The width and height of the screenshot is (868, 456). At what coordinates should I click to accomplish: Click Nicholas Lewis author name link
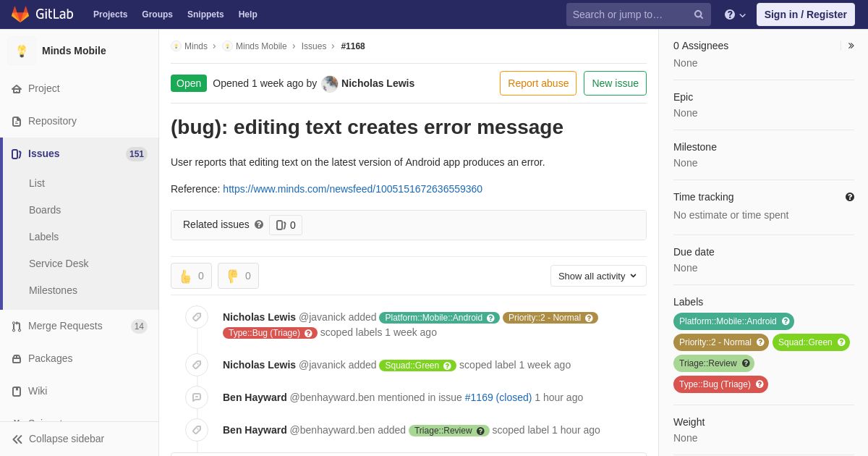tap(378, 83)
